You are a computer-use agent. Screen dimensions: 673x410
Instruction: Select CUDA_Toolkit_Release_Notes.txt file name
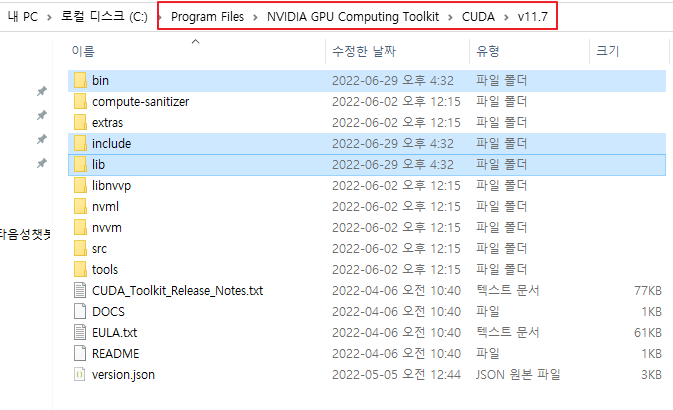177,291
